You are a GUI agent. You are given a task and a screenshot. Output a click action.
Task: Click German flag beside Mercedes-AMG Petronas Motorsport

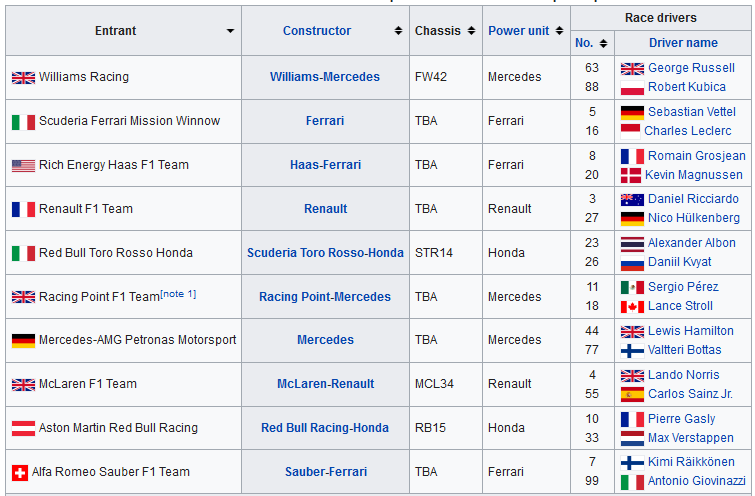[x=24, y=340]
